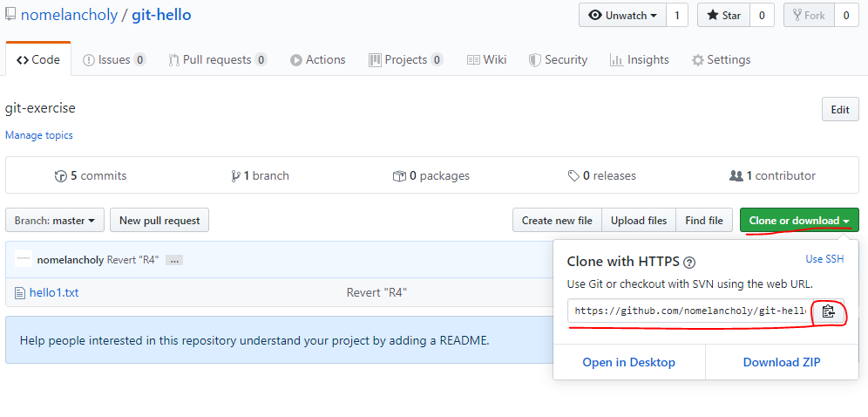Open the Insights tab

pos(639,60)
